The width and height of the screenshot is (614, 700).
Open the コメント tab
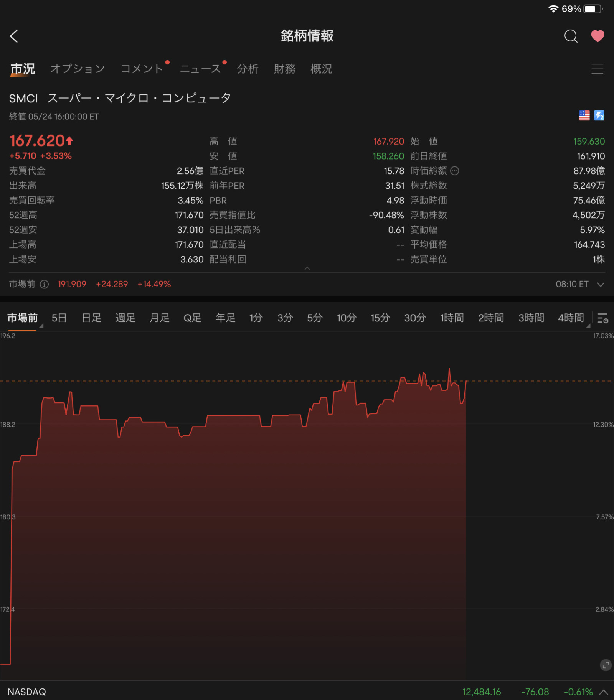point(142,69)
